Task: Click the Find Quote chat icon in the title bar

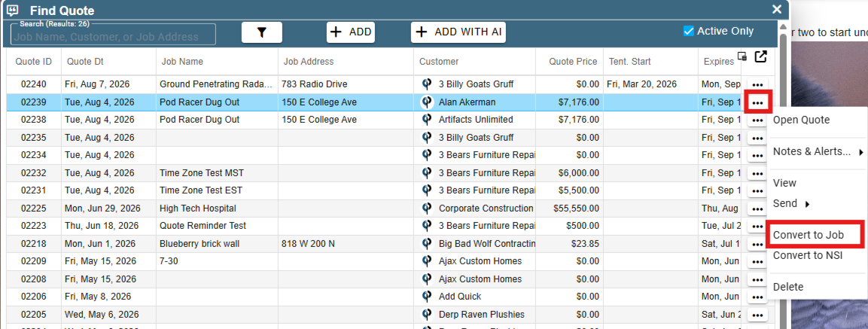Action: click(13, 10)
